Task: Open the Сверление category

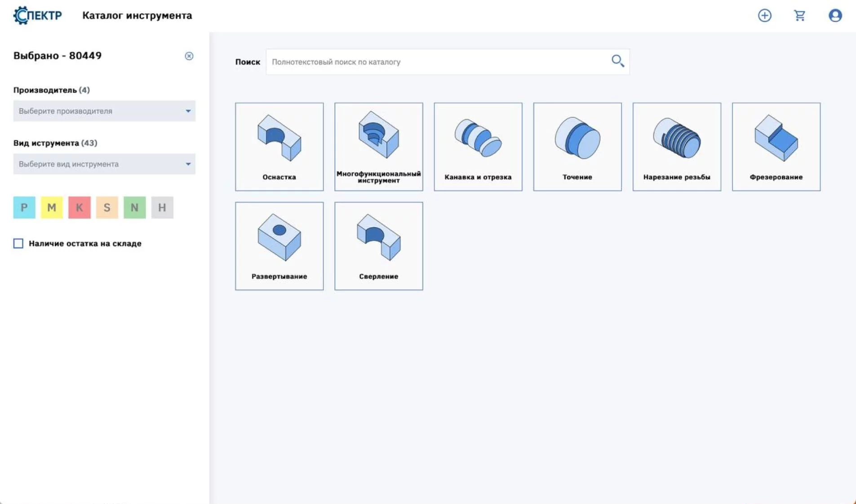Action: point(379,246)
